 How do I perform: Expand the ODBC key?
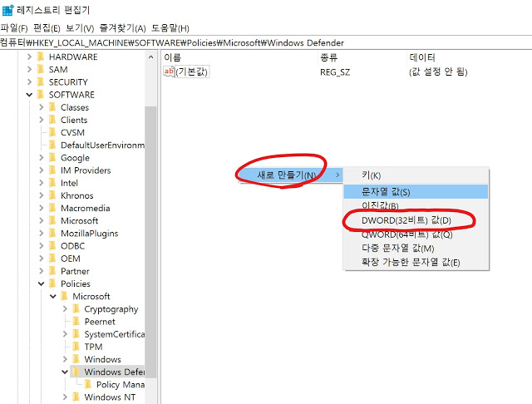pyautogui.click(x=42, y=246)
